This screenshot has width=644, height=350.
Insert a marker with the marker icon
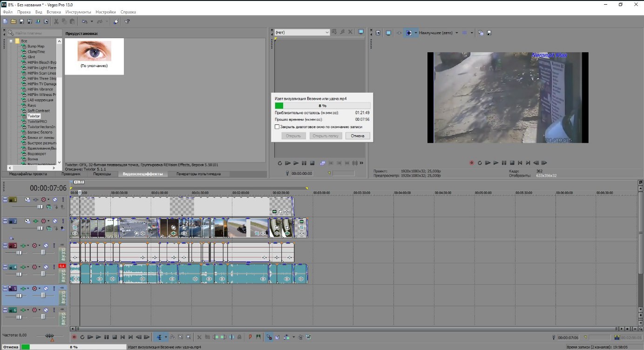click(250, 337)
